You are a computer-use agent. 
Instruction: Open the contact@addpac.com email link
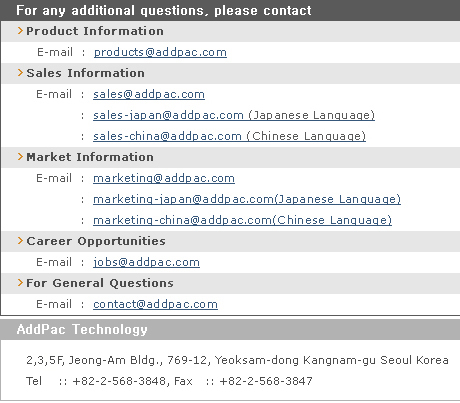click(155, 304)
